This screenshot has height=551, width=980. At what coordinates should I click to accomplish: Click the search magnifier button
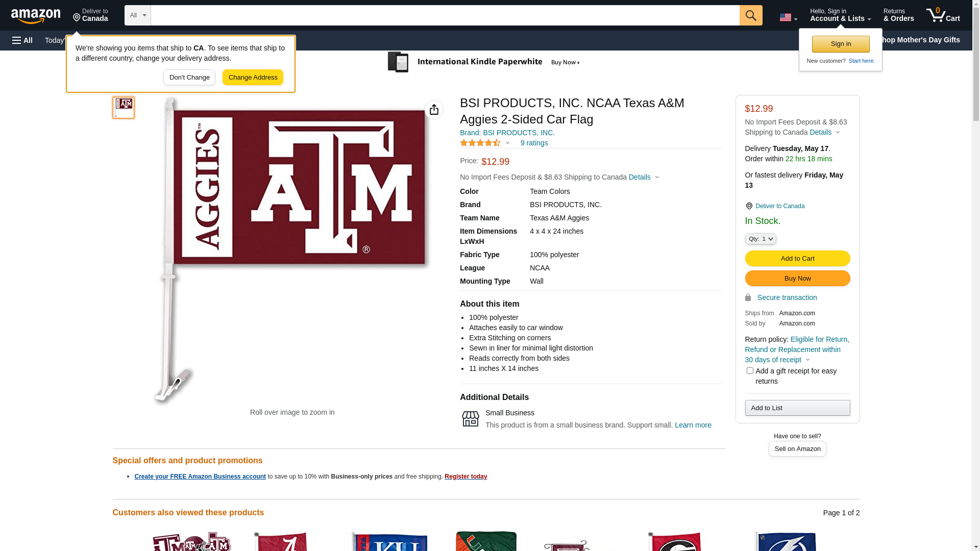coord(751,15)
